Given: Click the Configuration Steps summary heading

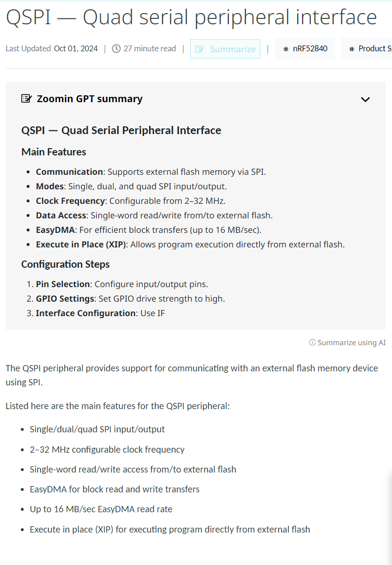Looking at the screenshot, I should pyautogui.click(x=65, y=264).
